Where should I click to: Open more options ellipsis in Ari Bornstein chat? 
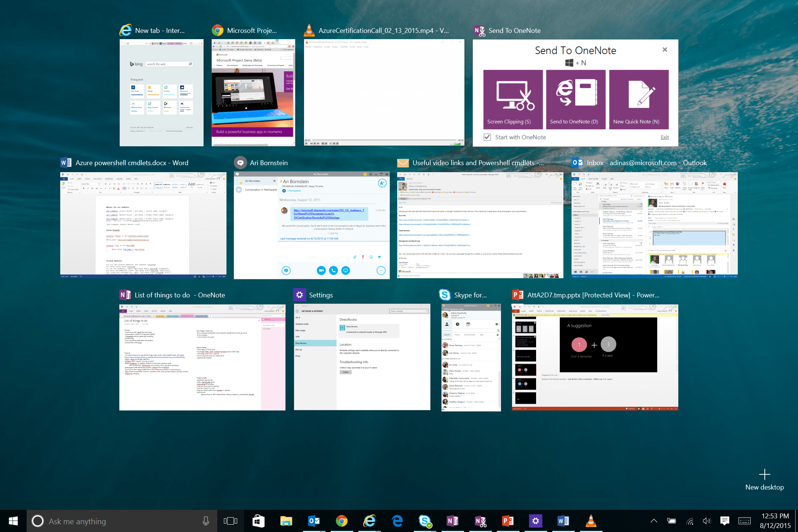(x=381, y=270)
